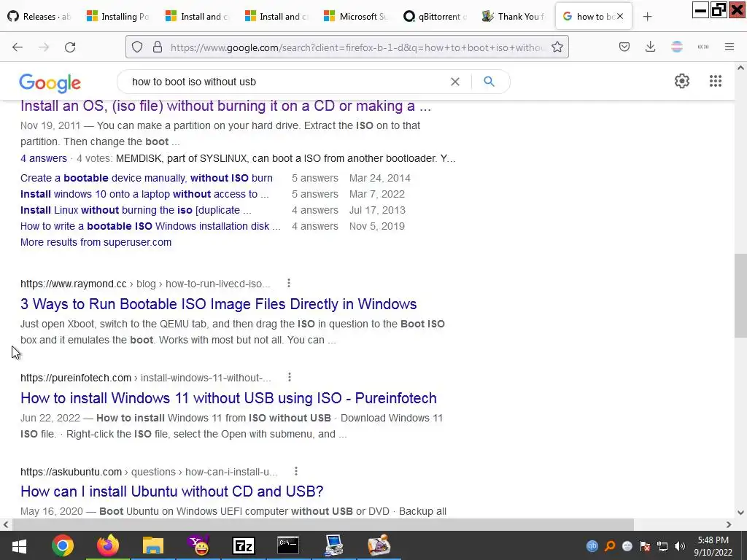Click the padlock site info icon

158,47
